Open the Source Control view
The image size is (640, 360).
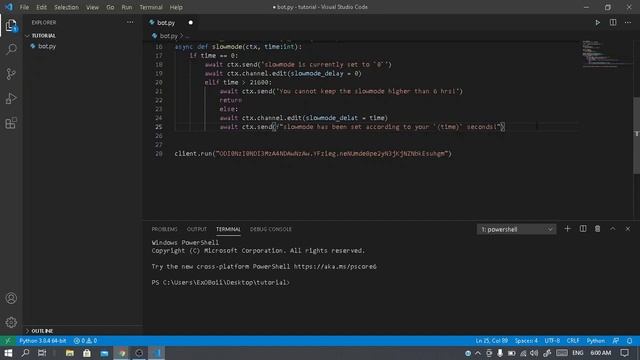(x=11, y=74)
